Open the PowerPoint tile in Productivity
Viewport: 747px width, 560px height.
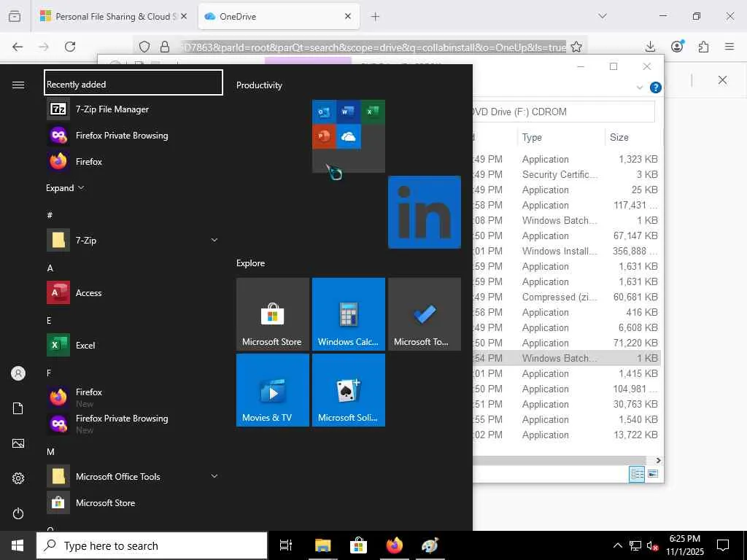pos(324,136)
